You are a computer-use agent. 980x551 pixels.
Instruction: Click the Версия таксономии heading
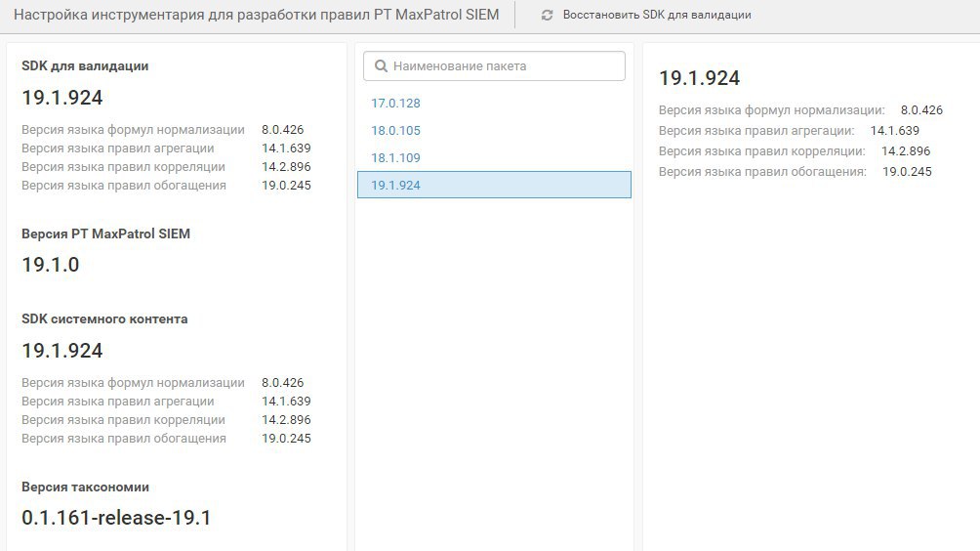point(85,487)
